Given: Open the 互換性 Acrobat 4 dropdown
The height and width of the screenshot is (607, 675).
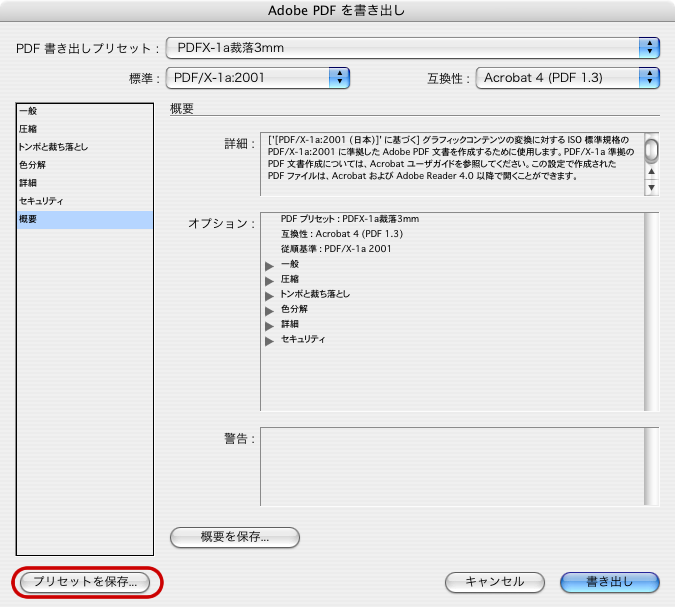Looking at the screenshot, I should point(567,78).
